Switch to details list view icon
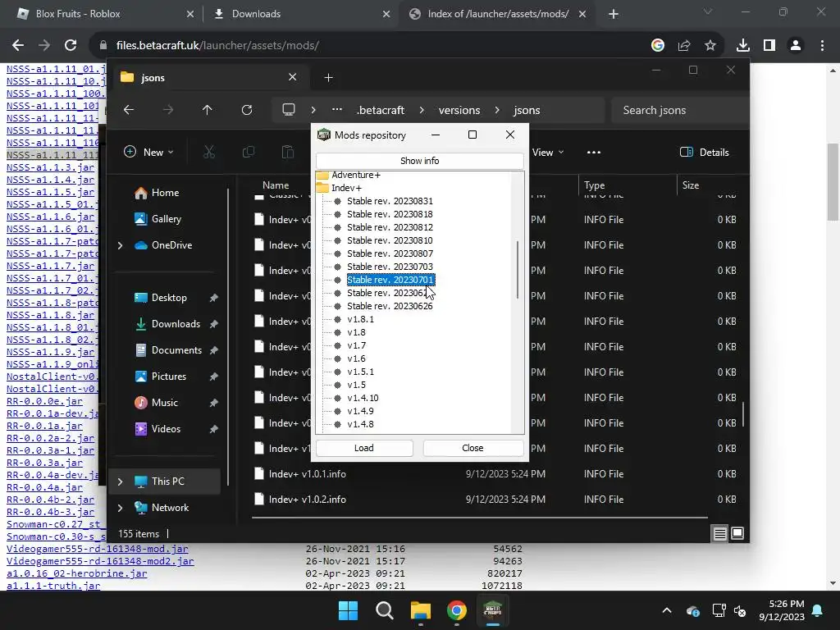The image size is (840, 630). (x=720, y=533)
